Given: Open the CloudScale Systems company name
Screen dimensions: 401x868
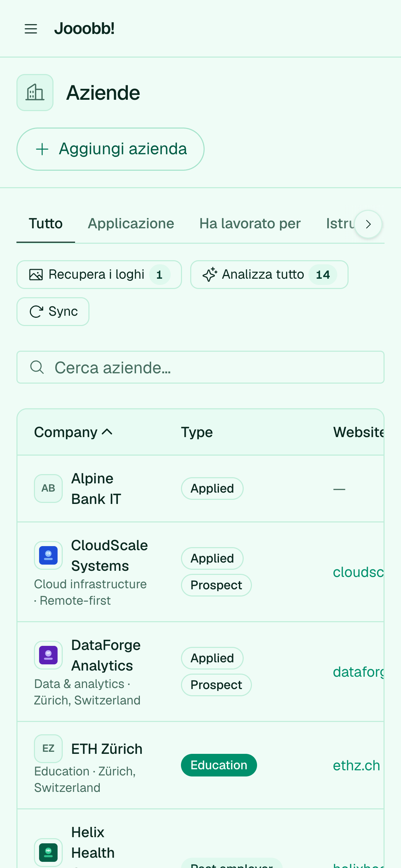Looking at the screenshot, I should tap(109, 556).
